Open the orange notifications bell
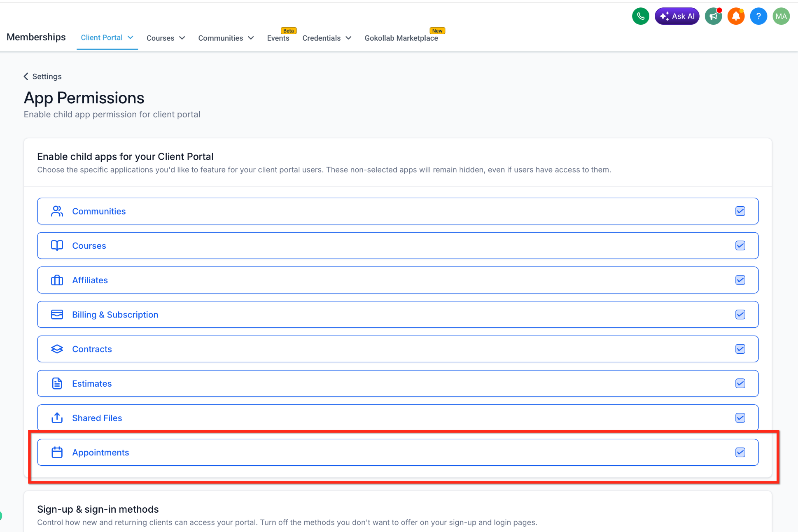Screen dimensions: 798x532 tap(736, 16)
